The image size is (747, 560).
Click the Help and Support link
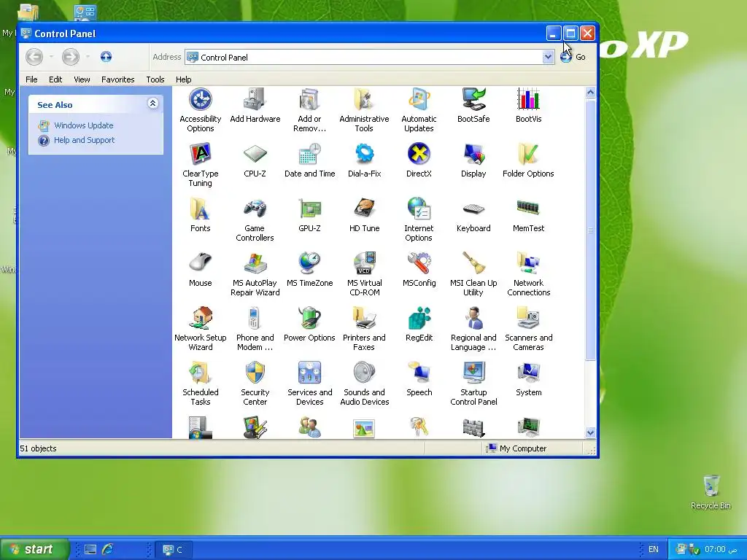pos(84,140)
